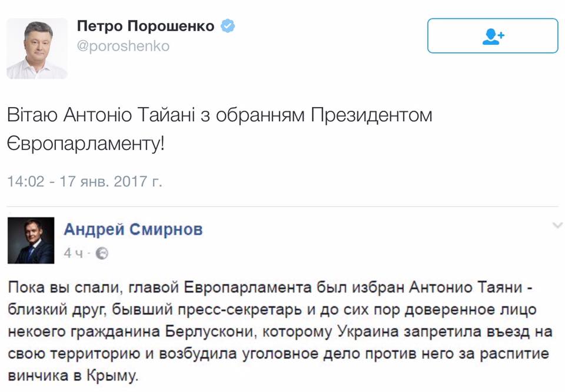Open the @poroshenko handle link
The height and width of the screenshot is (392, 565).
click(x=123, y=46)
